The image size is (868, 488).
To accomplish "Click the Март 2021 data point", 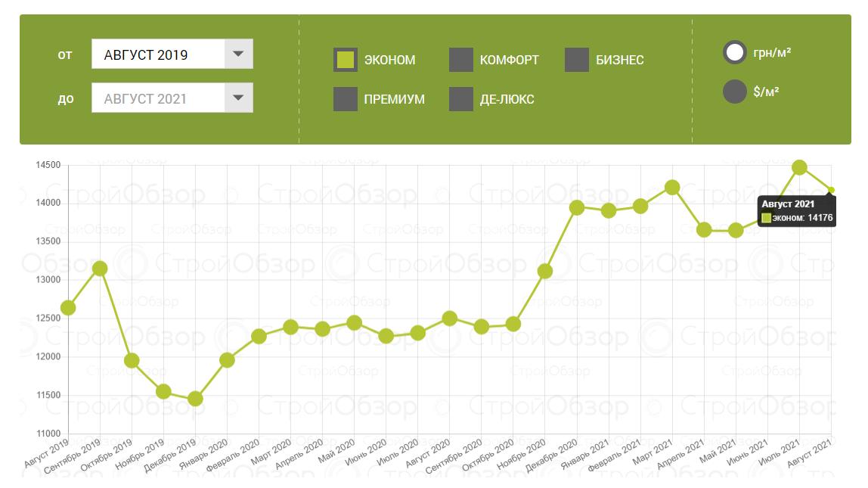I will coord(672,187).
